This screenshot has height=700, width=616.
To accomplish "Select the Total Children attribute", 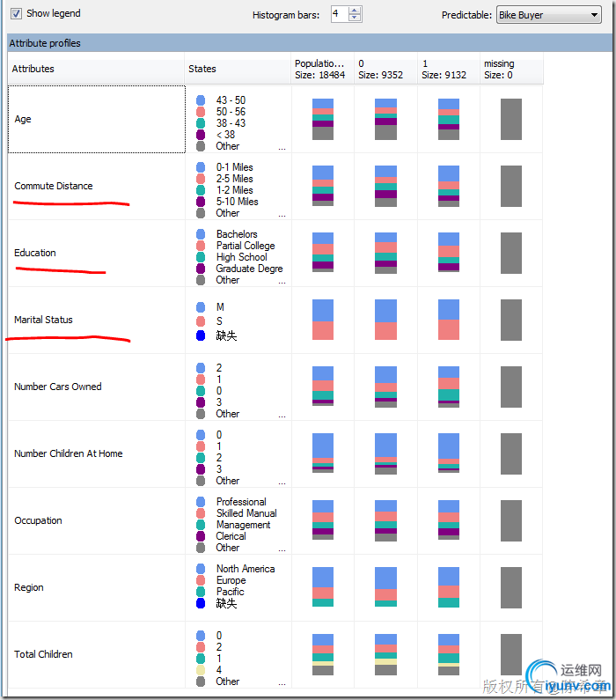I will [x=43, y=654].
